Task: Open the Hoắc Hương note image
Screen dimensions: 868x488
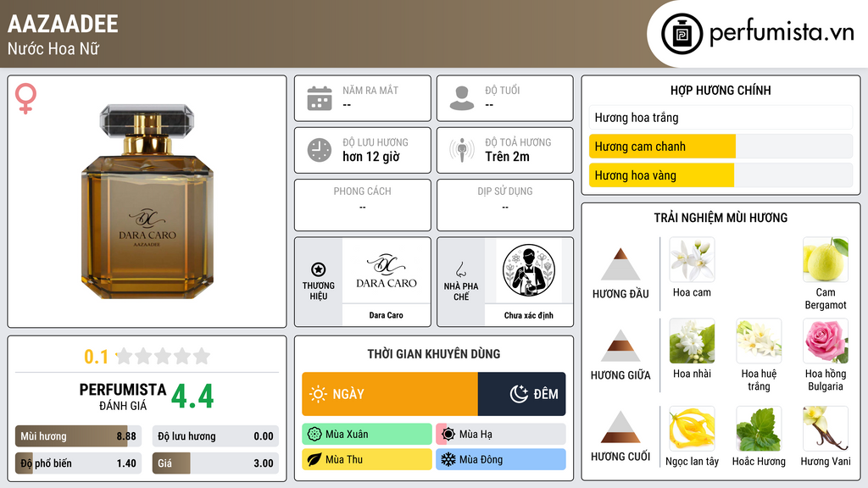Action: pos(759,429)
